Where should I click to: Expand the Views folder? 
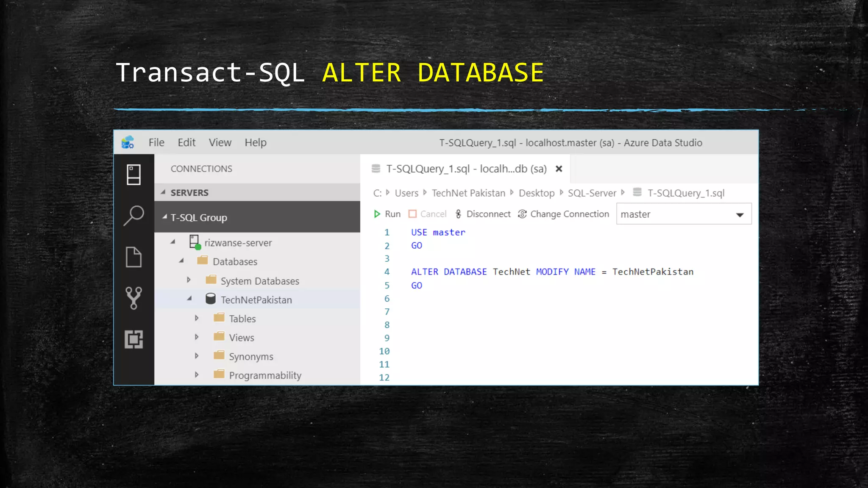point(197,337)
